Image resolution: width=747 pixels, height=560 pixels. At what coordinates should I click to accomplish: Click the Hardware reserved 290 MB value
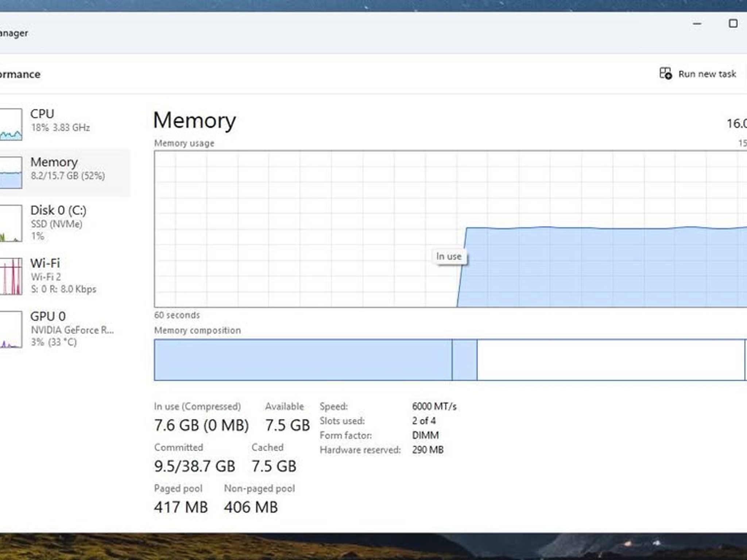[x=428, y=450]
